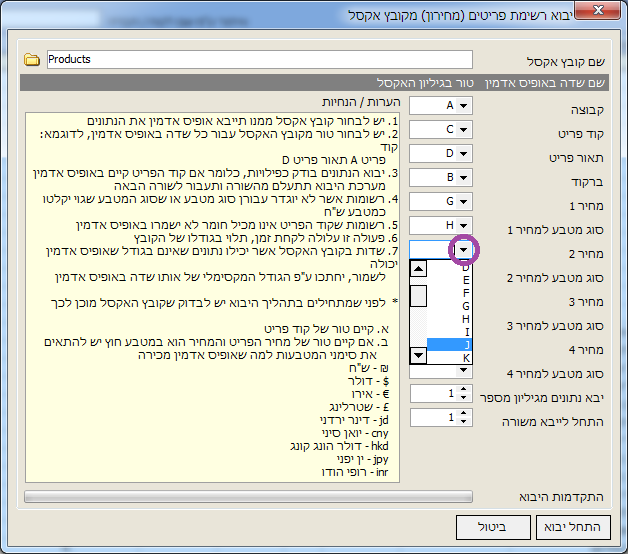Open the סוג מטבע למחיר 1 dropdown

(465, 225)
